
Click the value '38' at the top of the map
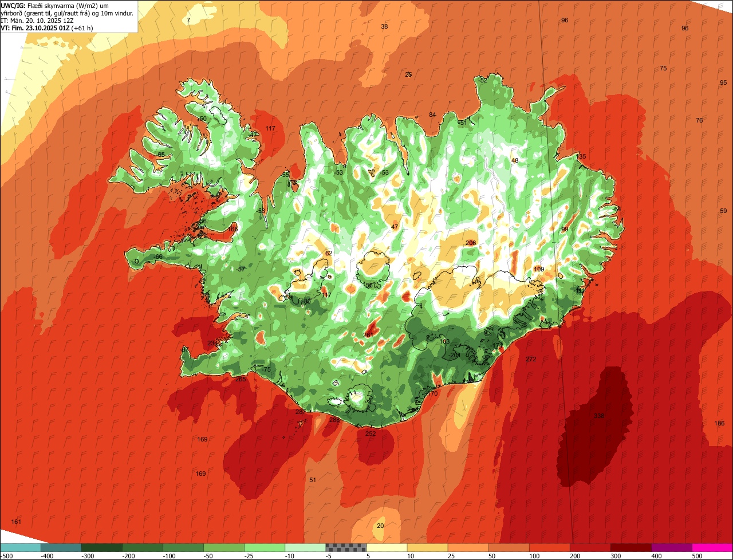click(x=384, y=26)
